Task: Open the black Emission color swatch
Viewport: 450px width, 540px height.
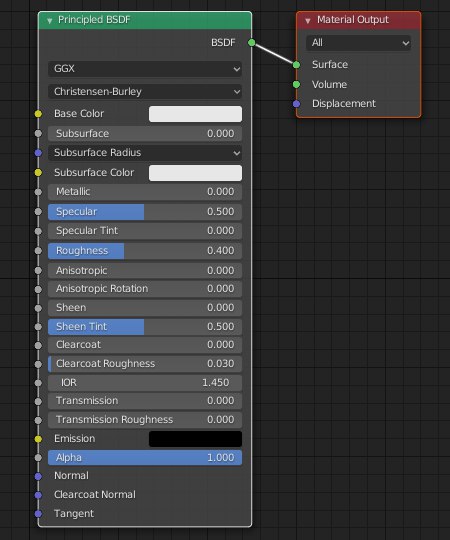Action: pyautogui.click(x=195, y=439)
